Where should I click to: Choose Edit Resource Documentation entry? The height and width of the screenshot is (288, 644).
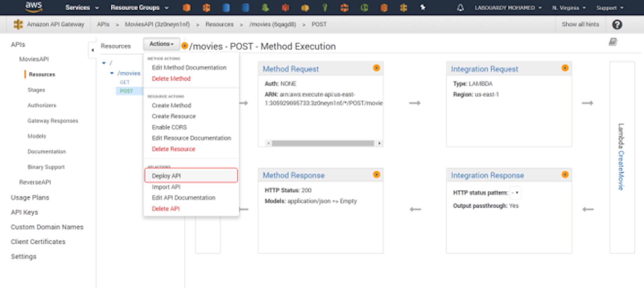[x=191, y=138]
